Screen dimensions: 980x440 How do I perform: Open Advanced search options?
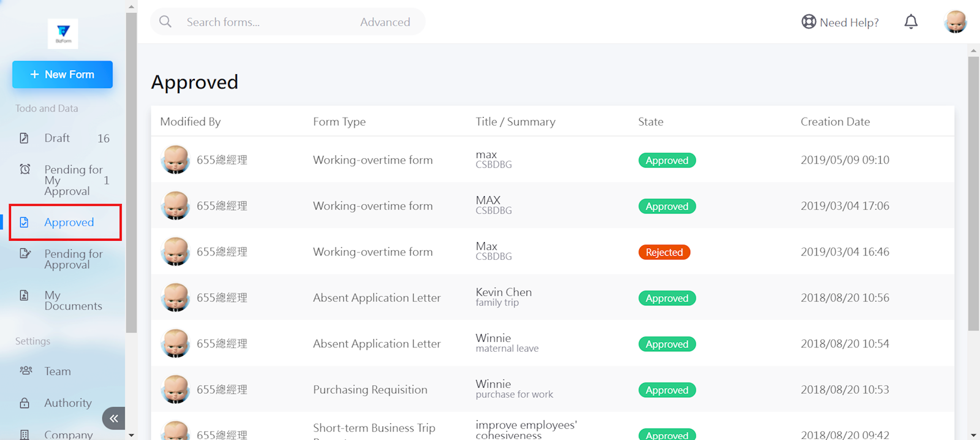coord(385,22)
